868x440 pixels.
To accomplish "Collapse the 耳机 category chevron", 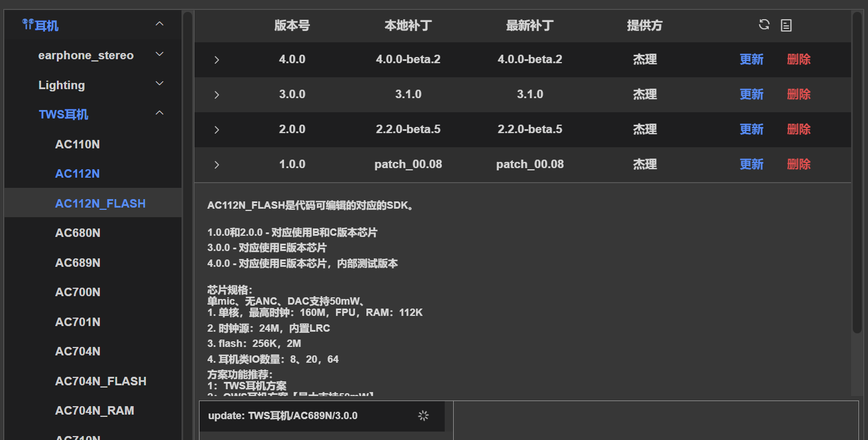I will pos(160,24).
